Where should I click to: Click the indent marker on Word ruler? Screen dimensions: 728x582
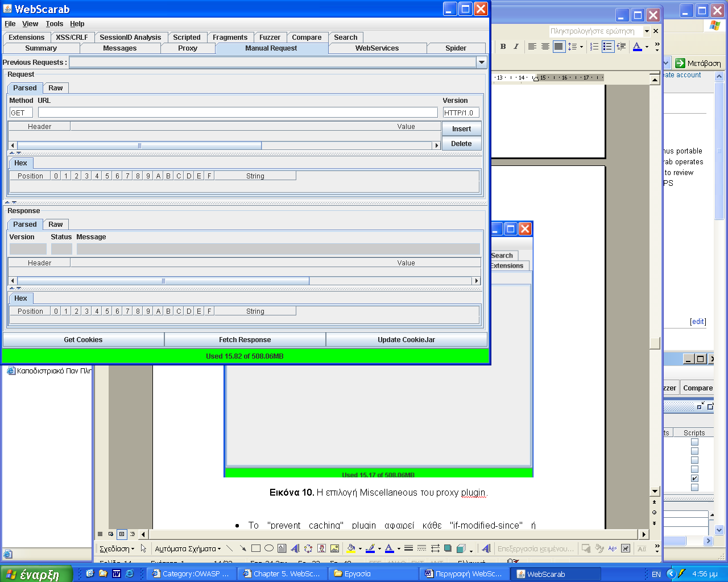tap(535, 78)
